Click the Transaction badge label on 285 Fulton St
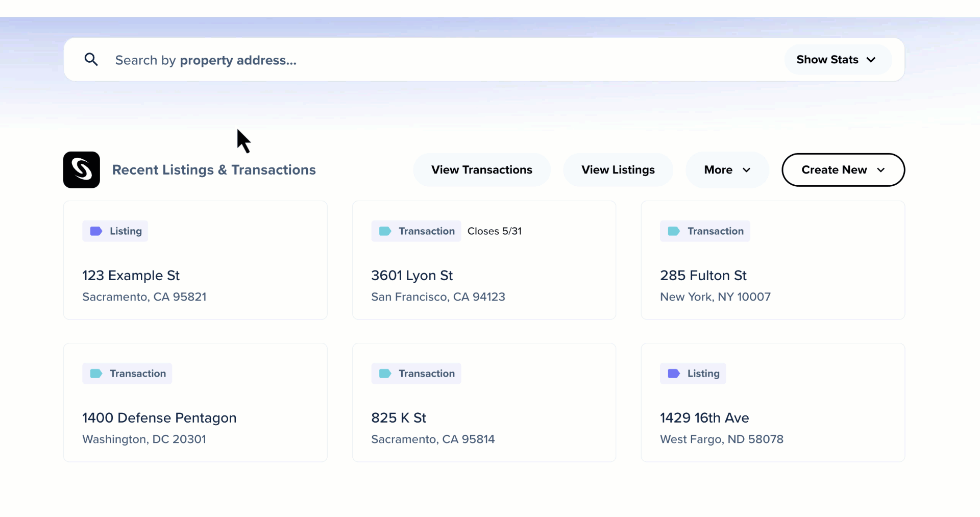The width and height of the screenshot is (980, 517). click(716, 231)
